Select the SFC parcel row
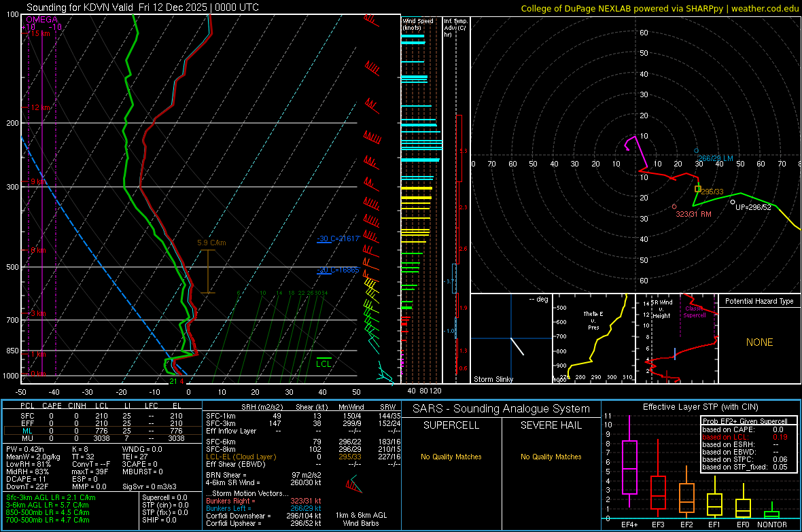This screenshot has width=802, height=532. click(103, 416)
